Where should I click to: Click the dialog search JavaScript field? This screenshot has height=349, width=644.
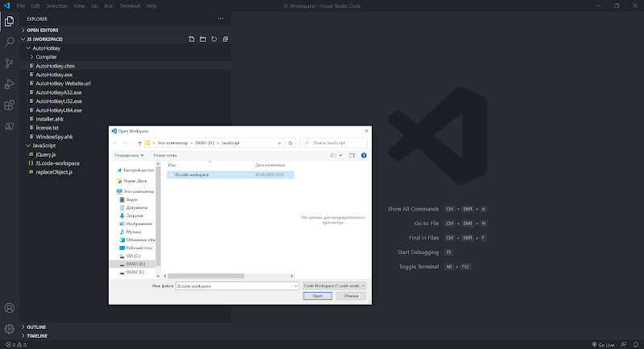point(333,143)
